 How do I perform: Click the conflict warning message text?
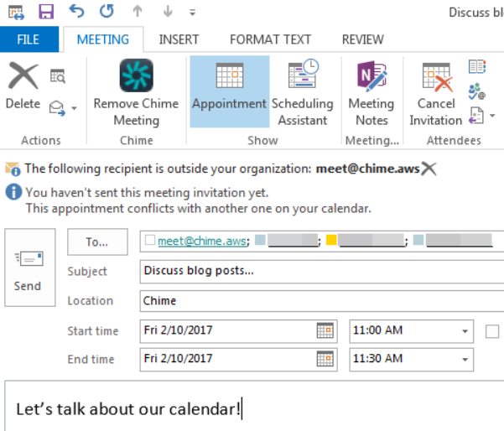(x=198, y=209)
